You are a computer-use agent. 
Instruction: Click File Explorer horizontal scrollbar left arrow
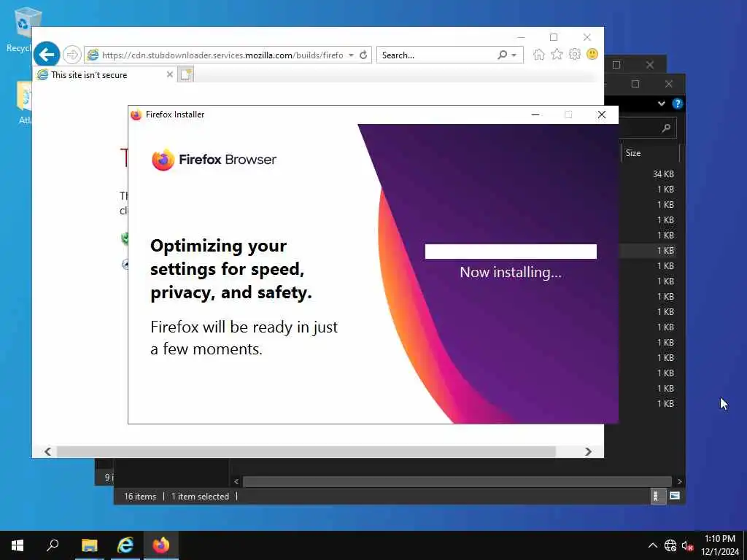coord(236,481)
